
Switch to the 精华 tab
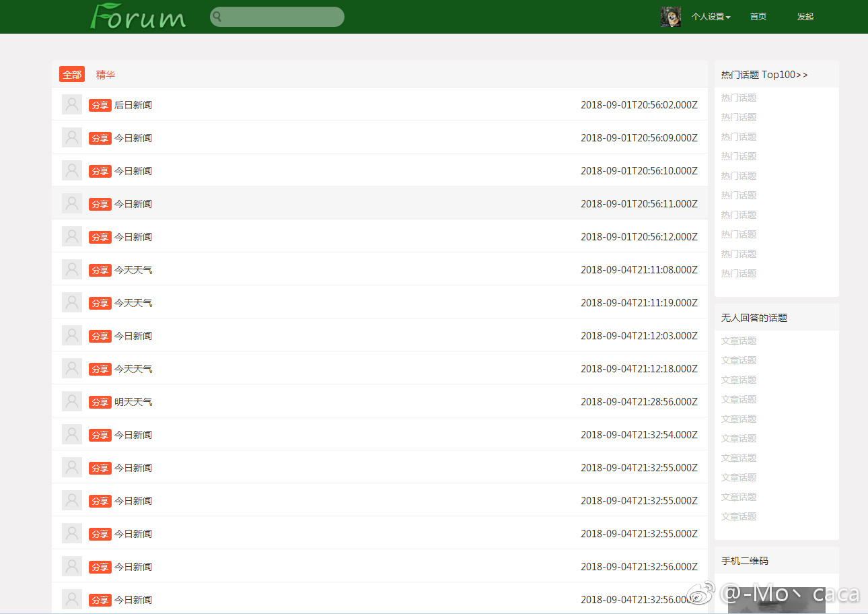[x=106, y=75]
